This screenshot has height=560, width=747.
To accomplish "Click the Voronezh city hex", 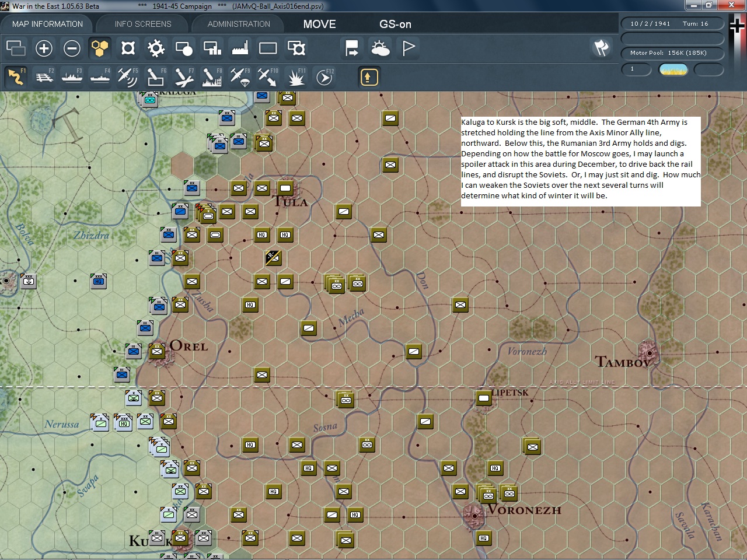I will [x=474, y=515].
